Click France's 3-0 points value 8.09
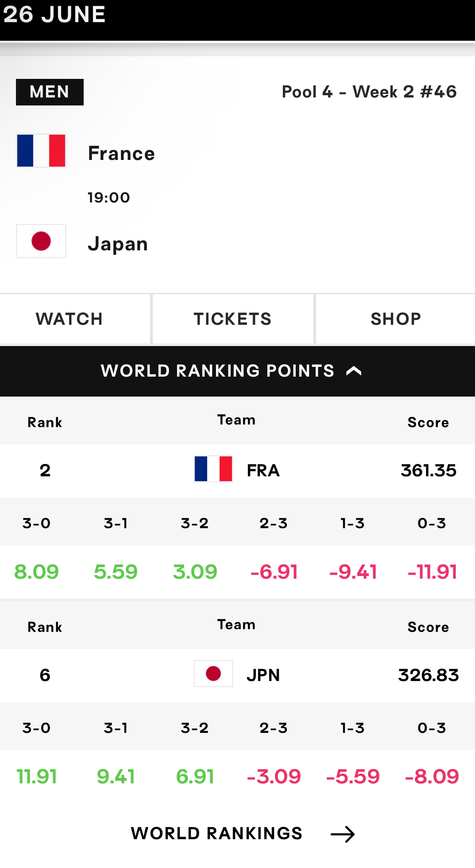The image size is (475, 868). (x=36, y=572)
